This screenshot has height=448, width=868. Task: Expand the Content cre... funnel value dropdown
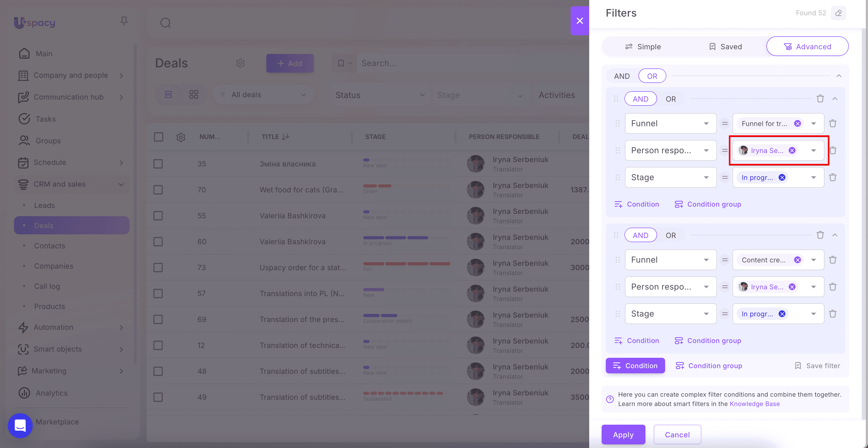point(813,260)
